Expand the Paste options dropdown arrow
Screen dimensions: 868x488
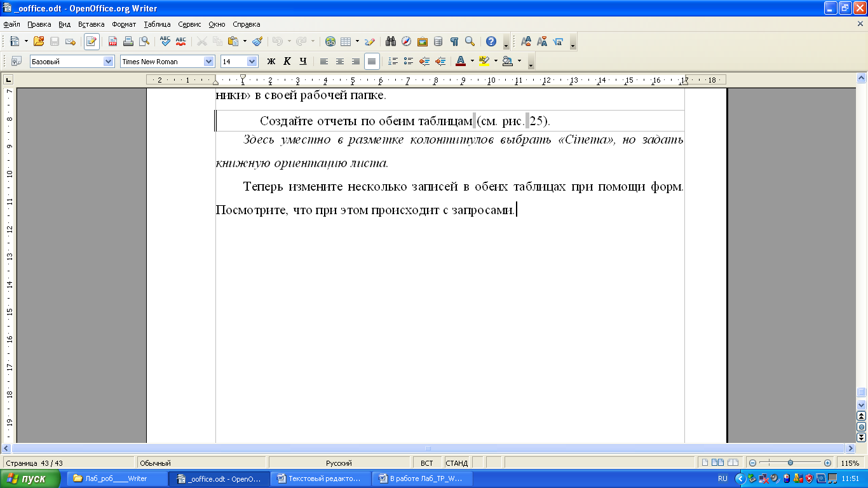[245, 41]
